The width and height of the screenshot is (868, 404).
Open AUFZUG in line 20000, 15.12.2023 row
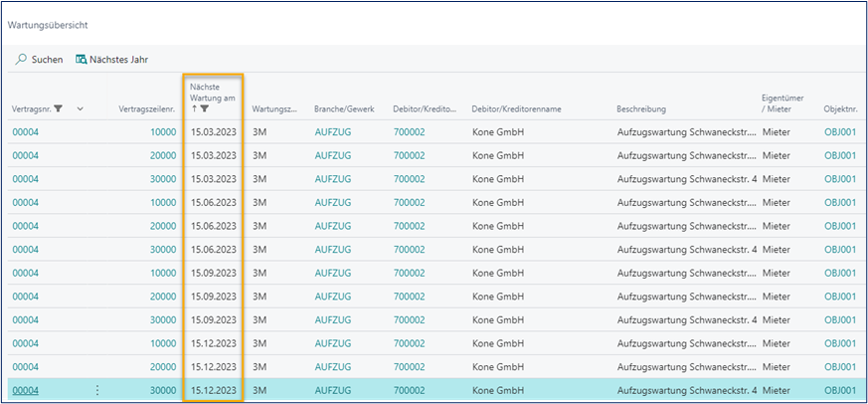click(333, 367)
